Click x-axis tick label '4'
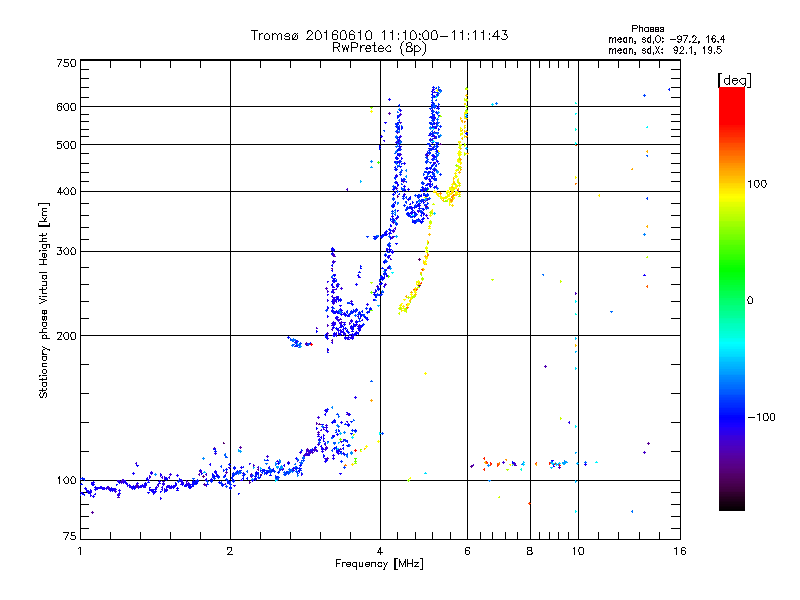The image size is (800, 600). 380,551
